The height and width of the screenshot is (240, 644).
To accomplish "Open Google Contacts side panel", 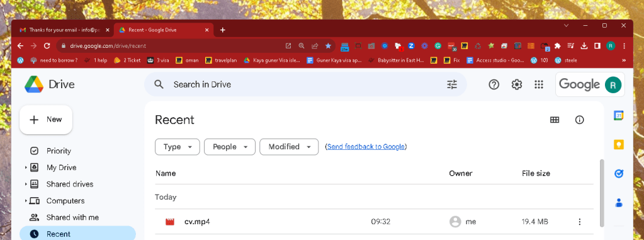I will coord(619,203).
